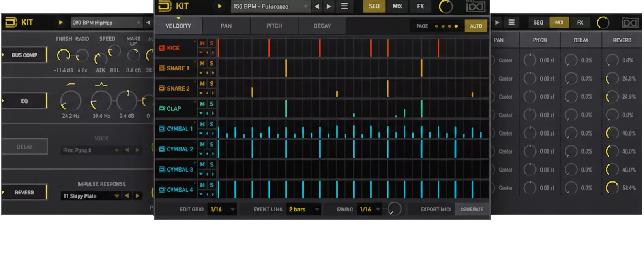
Task: Click the SNARE 1 track sample icon
Action: point(162,68)
